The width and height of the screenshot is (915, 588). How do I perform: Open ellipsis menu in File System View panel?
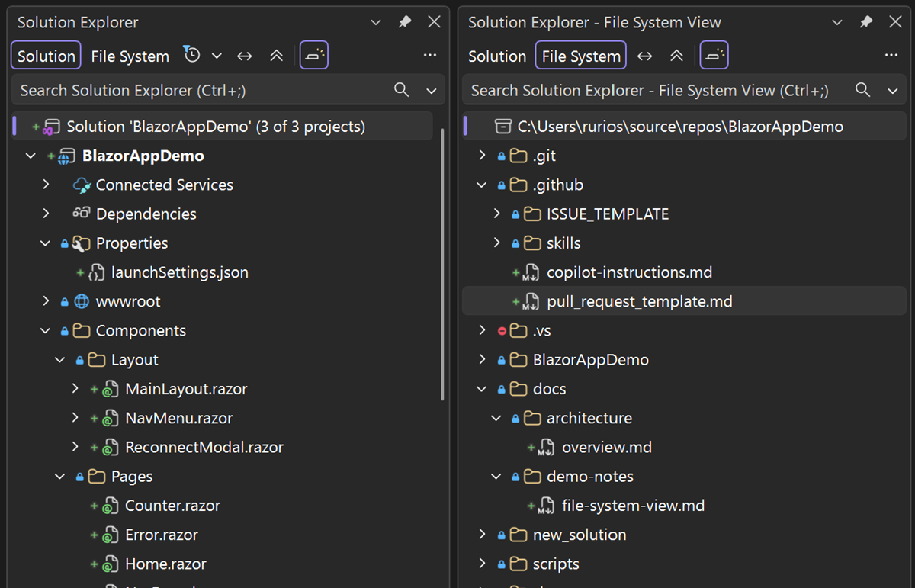point(891,55)
